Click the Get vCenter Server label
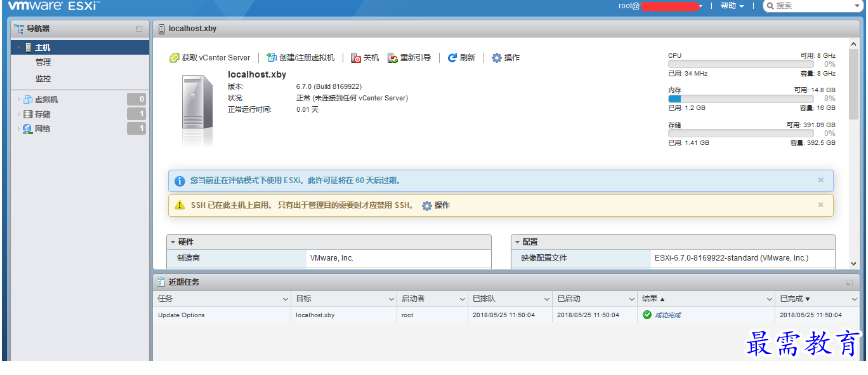 point(216,58)
